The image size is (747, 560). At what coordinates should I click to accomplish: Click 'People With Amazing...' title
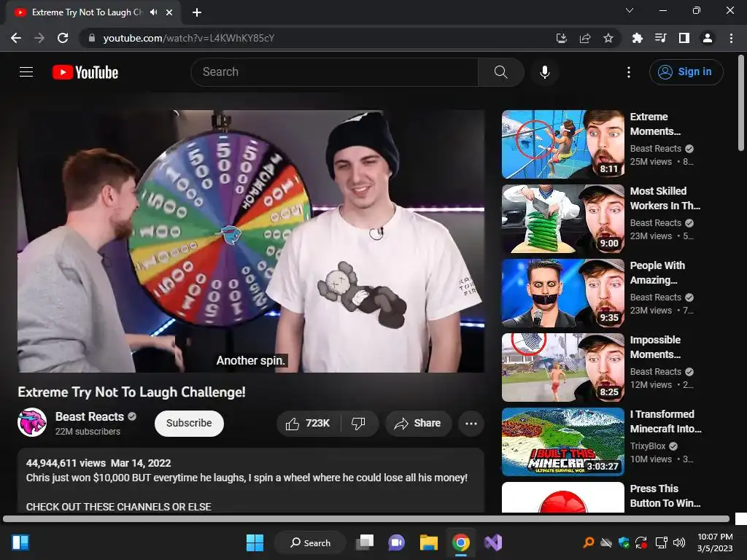(658, 273)
